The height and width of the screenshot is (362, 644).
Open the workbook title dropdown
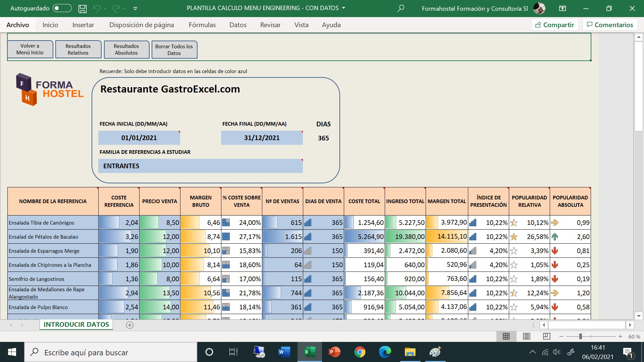(343, 8)
